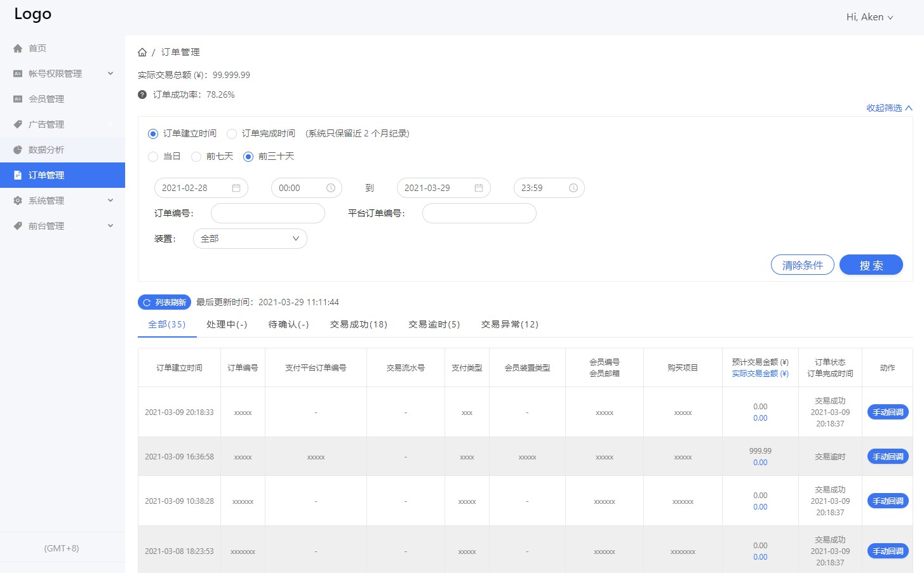Click the 前台管理 tag icon

18,226
